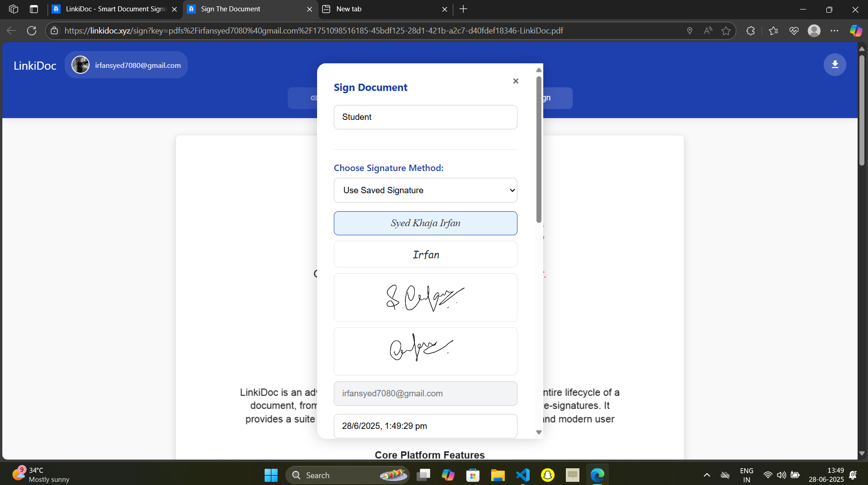Screen dimensions: 868x485
Task: Click the address bar URL
Action: click(x=313, y=31)
